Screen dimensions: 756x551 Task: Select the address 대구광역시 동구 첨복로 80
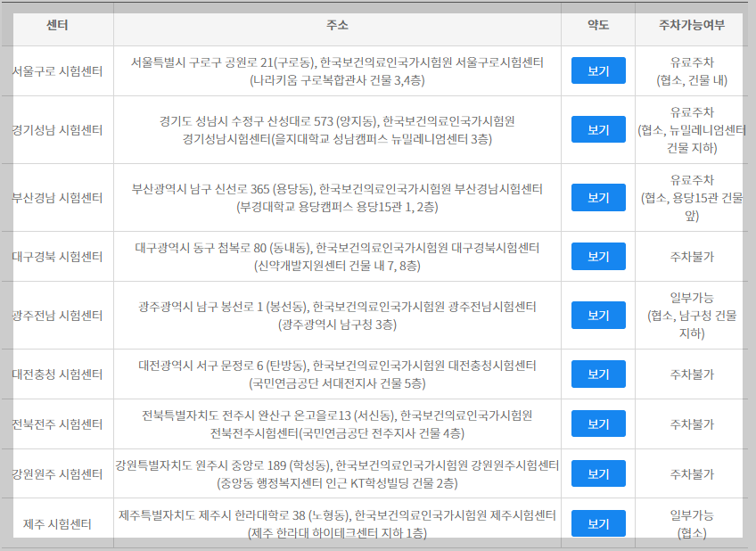[x=337, y=257]
